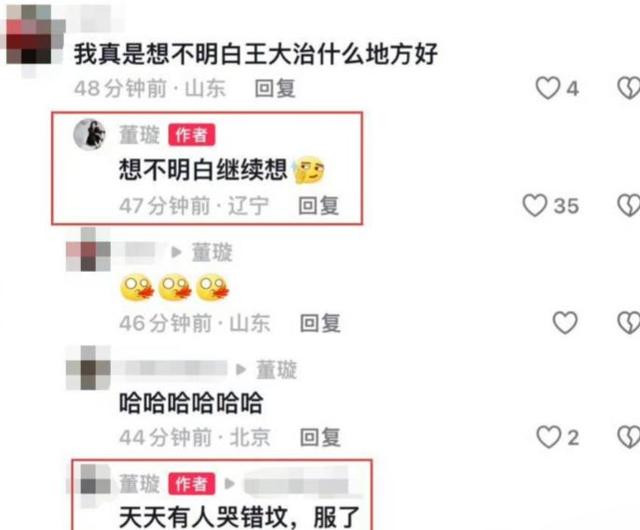Dislike the emoji reply posted 46分钟前
Viewport: 640px width, 530px height.
coord(629,323)
